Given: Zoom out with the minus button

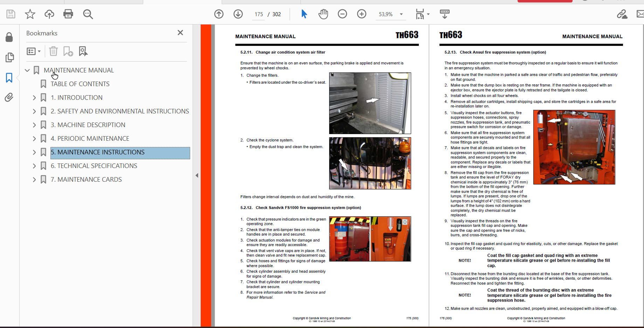Looking at the screenshot, I should coord(342,14).
